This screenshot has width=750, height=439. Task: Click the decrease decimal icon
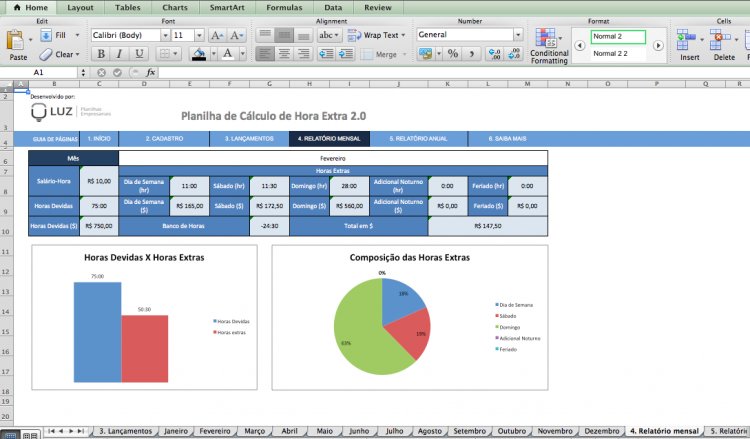pos(514,54)
